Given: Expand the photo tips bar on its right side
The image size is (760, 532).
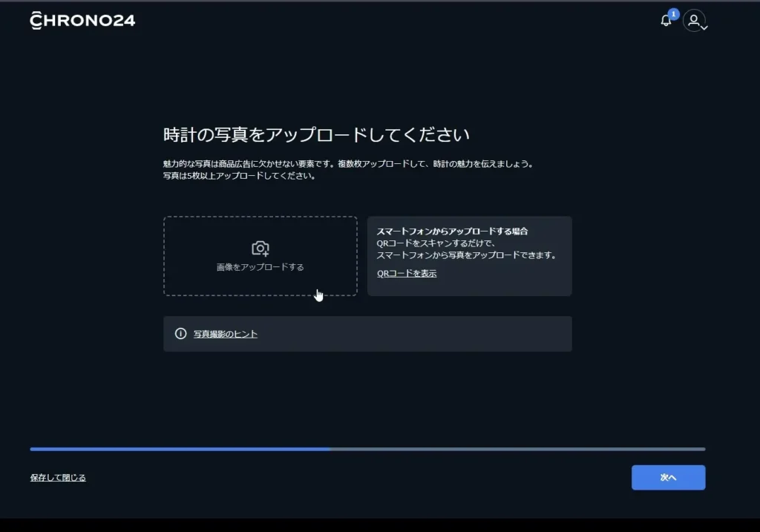Looking at the screenshot, I should (549, 334).
